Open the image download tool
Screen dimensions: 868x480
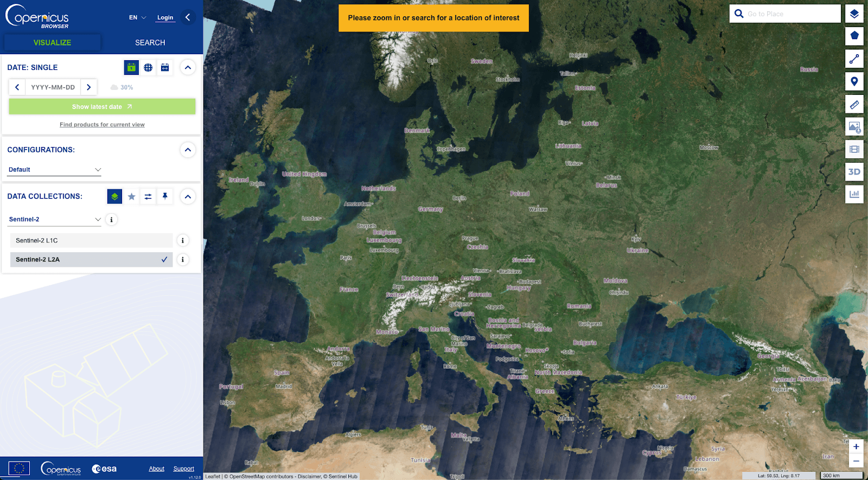click(854, 126)
